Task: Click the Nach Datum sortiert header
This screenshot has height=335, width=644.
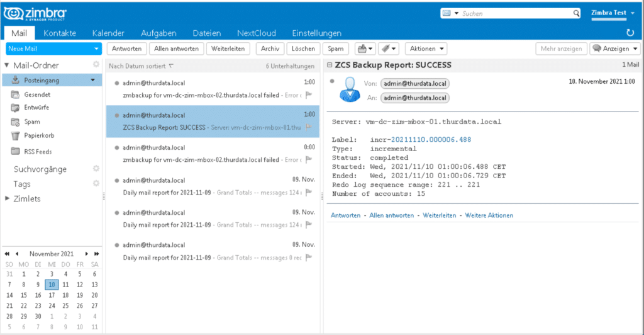Action: tap(141, 65)
